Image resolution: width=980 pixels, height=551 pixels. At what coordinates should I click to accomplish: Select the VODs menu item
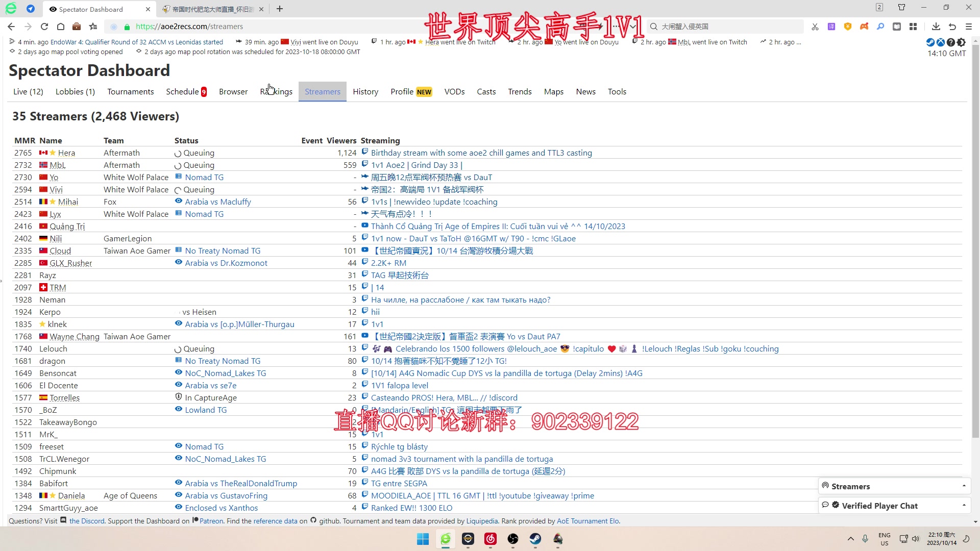[455, 91]
